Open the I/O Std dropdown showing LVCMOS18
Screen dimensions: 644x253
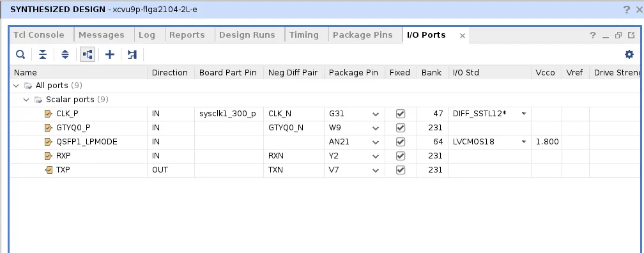(x=524, y=142)
